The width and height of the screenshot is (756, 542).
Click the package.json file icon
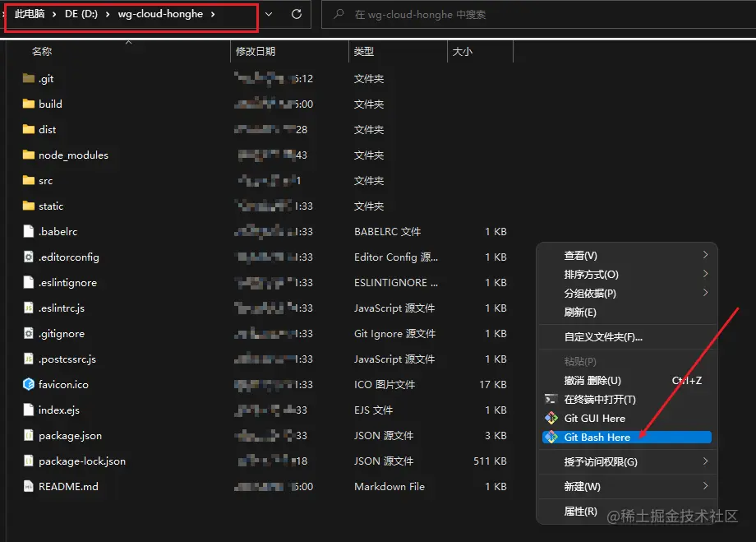click(29, 435)
